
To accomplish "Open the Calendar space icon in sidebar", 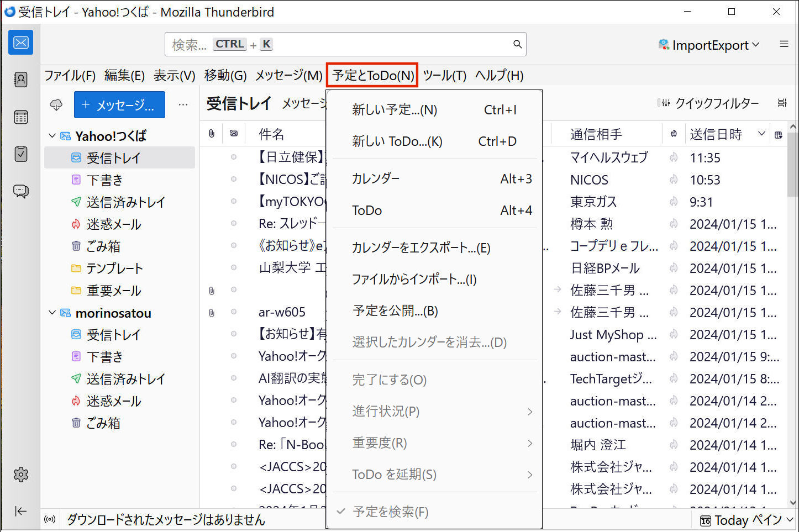I will pos(20,117).
